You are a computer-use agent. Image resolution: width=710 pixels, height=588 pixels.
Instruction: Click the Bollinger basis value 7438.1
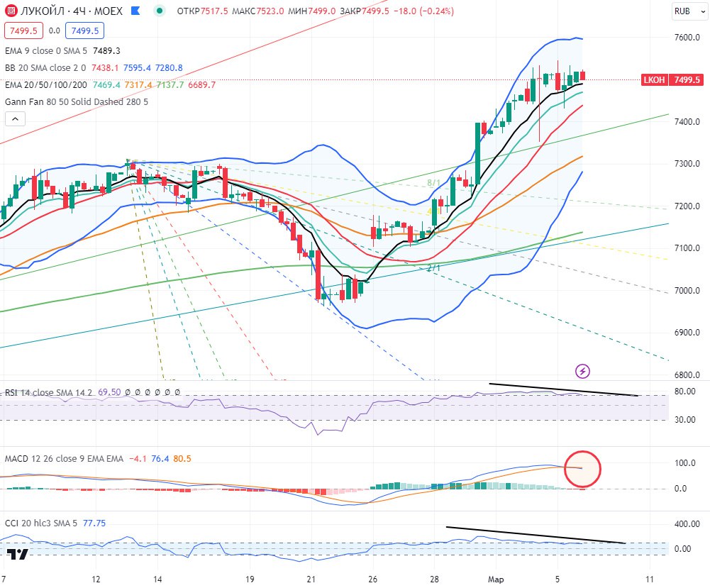[105, 68]
